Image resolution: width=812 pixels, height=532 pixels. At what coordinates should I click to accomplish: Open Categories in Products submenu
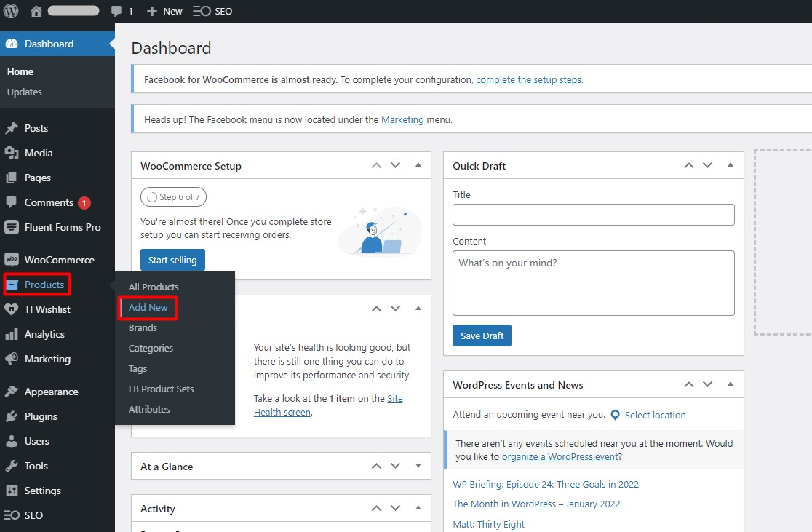(151, 348)
